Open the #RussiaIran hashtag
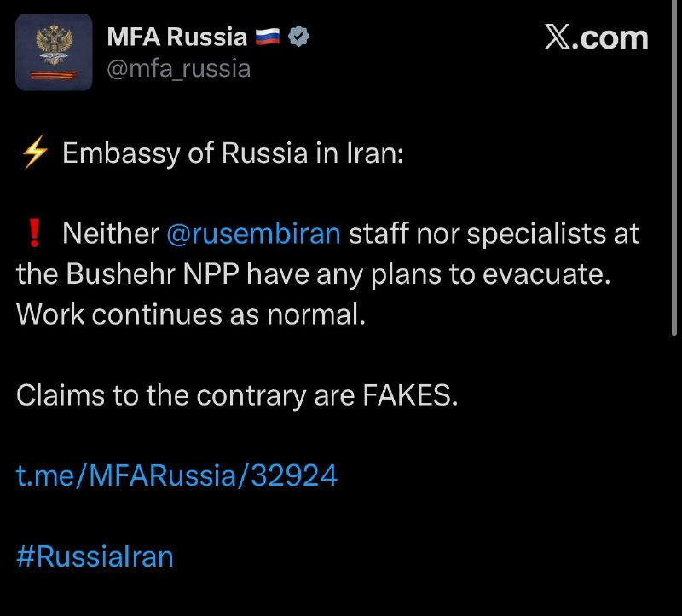682x616 pixels. (95, 556)
